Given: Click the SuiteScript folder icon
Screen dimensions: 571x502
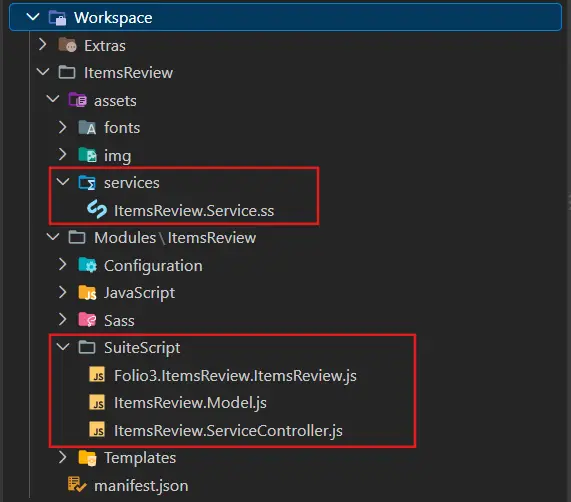Looking at the screenshot, I should 87,347.
